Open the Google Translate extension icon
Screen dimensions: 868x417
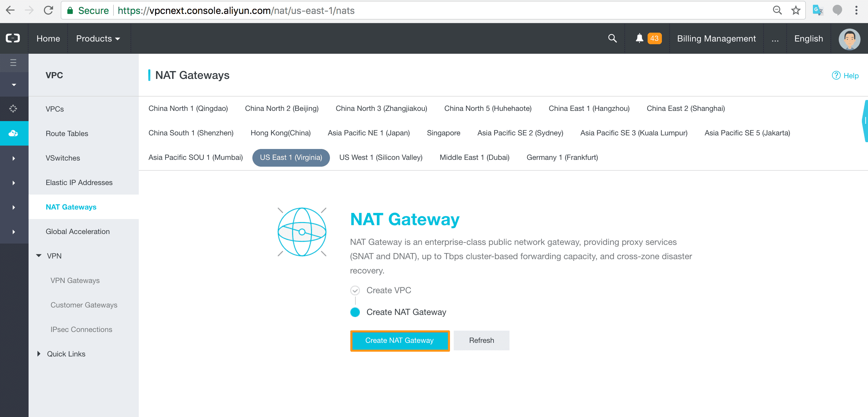point(818,11)
